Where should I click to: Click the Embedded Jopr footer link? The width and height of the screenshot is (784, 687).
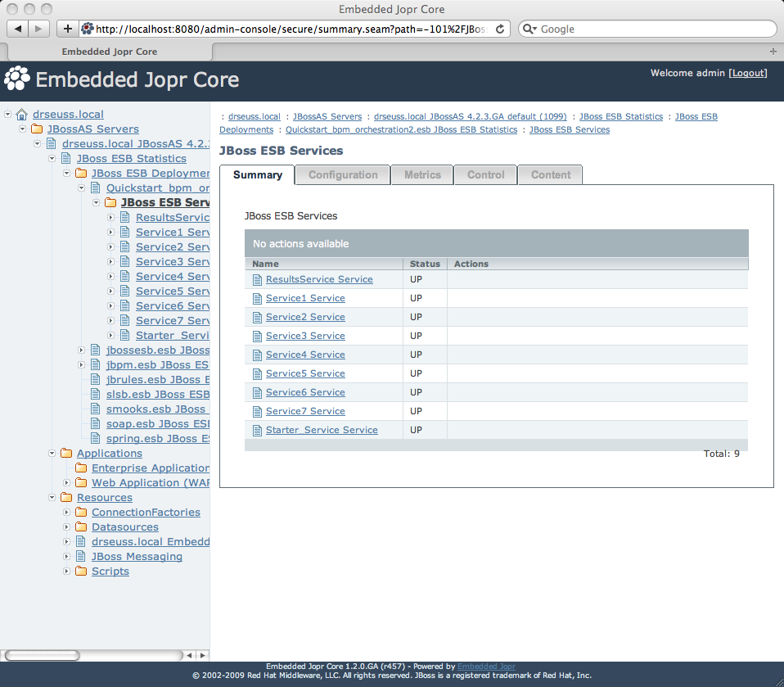click(x=486, y=667)
